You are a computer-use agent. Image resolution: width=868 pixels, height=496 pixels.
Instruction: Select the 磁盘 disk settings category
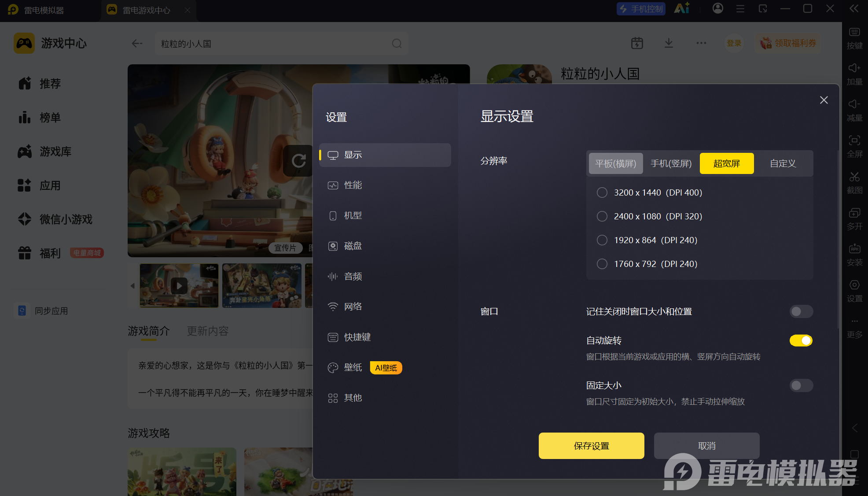385,246
